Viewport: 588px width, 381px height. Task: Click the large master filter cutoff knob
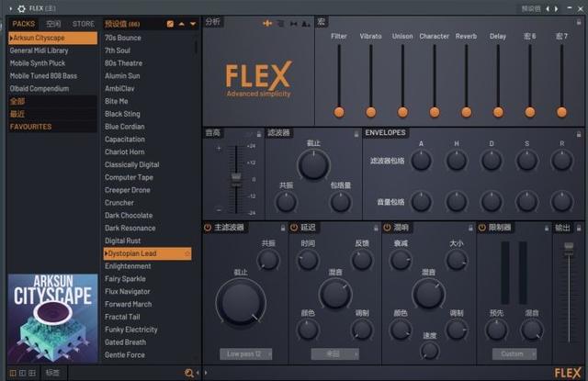click(x=241, y=302)
